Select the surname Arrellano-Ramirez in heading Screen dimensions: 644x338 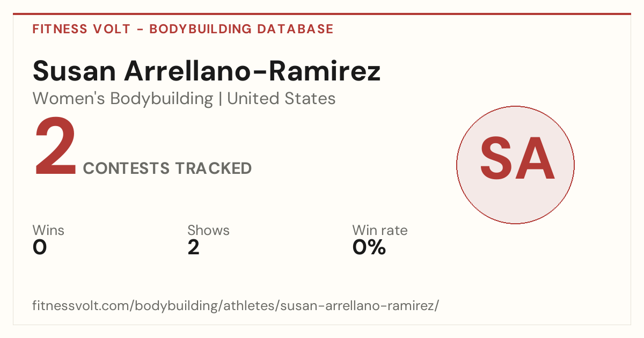252,71
